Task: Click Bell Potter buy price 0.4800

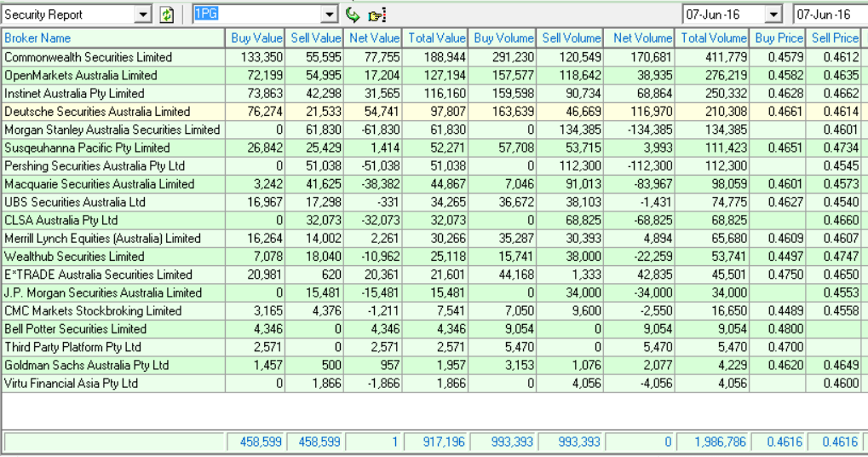Action: pyautogui.click(x=778, y=329)
